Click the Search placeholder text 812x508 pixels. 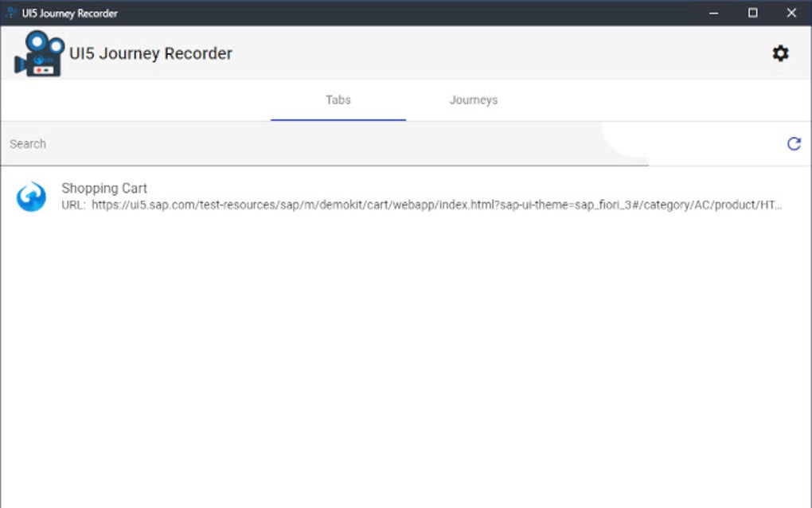[27, 144]
